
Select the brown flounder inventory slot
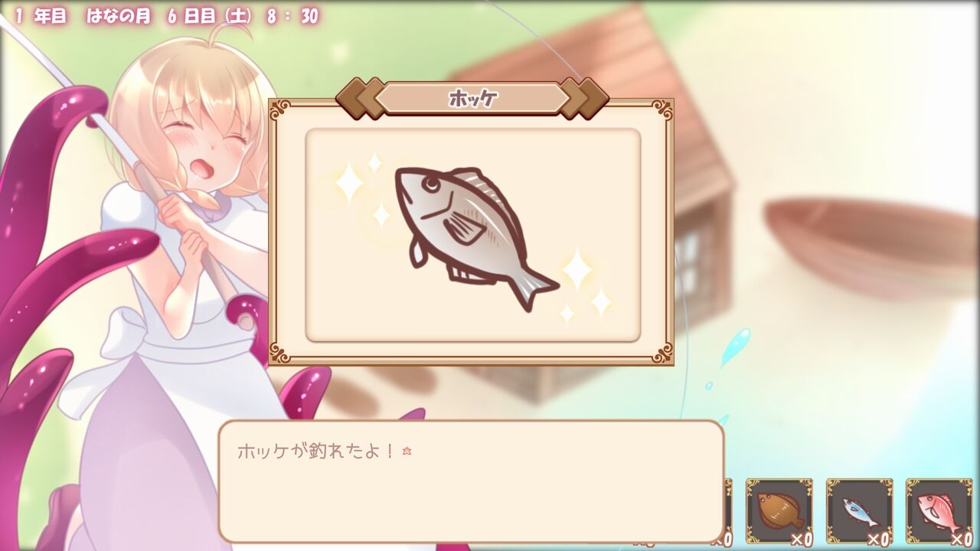pyautogui.click(x=779, y=511)
